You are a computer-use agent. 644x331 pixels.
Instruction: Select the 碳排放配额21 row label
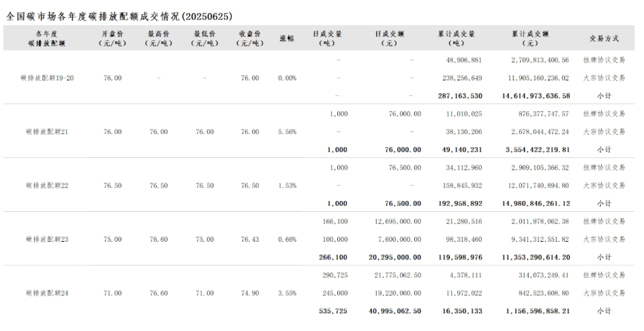(47, 131)
